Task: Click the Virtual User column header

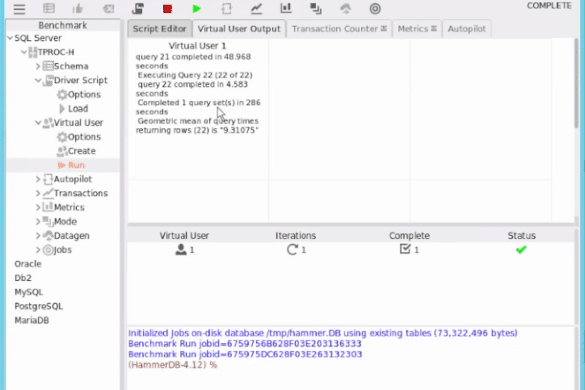Action: (x=184, y=235)
